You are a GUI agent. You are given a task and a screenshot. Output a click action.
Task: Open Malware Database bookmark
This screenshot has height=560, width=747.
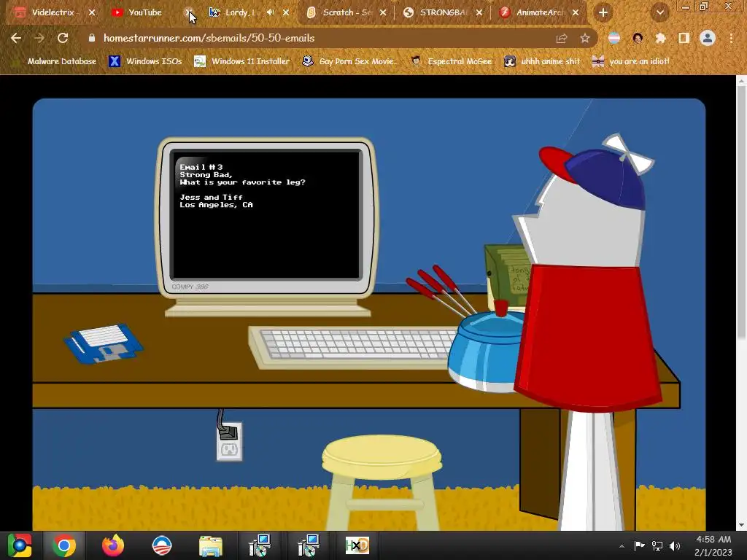tap(55, 61)
